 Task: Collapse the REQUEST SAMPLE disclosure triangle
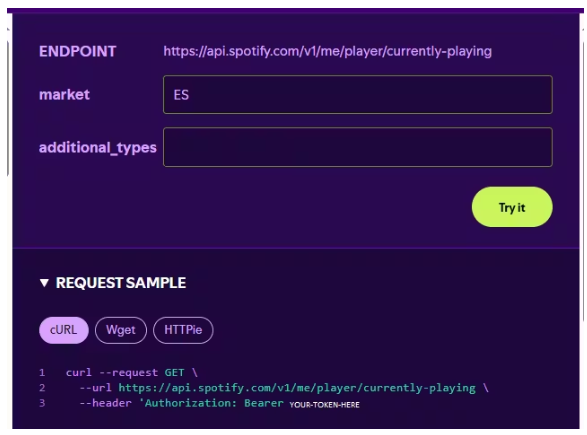44,283
